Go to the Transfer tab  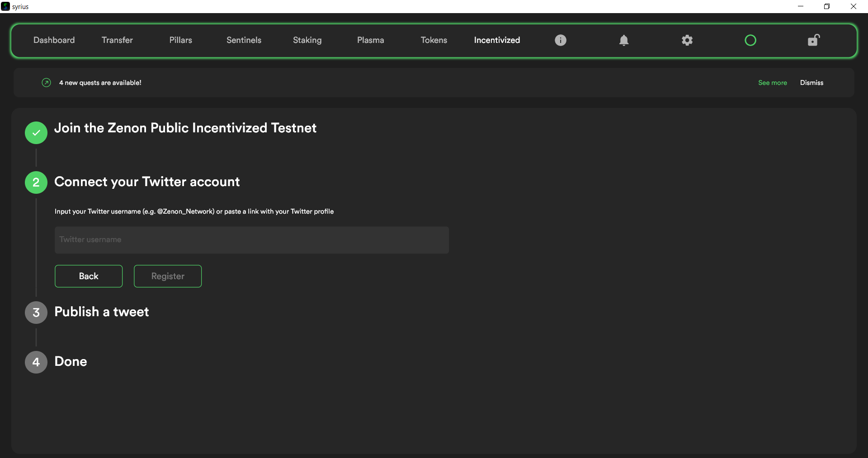[117, 40]
